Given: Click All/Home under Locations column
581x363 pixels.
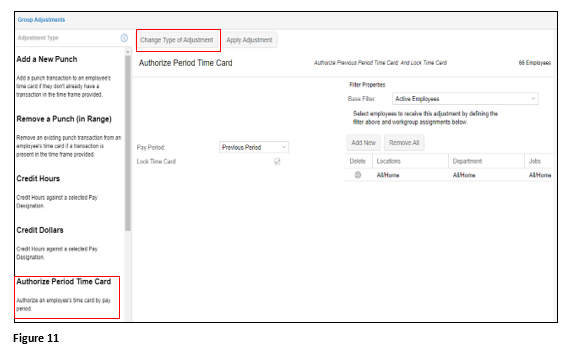Looking at the screenshot, I should tap(388, 175).
